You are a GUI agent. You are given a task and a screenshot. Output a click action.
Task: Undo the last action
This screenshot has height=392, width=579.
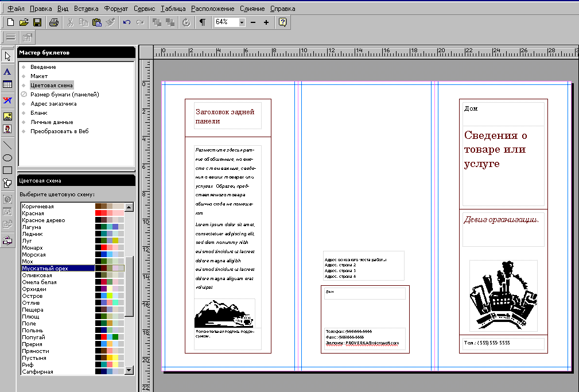click(x=127, y=22)
